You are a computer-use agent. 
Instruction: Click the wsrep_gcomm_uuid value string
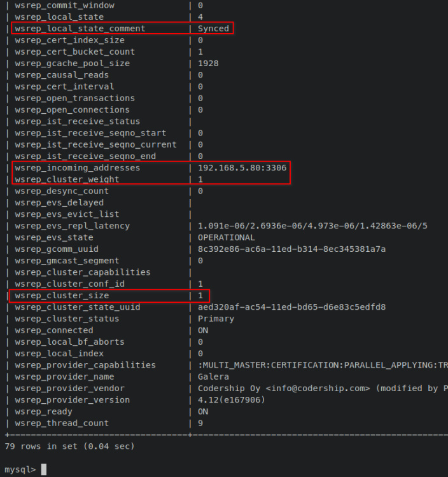point(291,249)
